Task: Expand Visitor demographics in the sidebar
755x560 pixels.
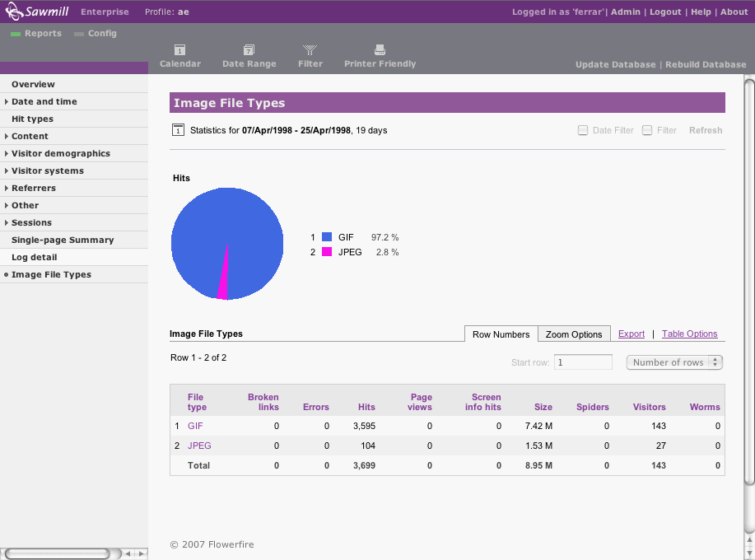Action: tap(7, 154)
